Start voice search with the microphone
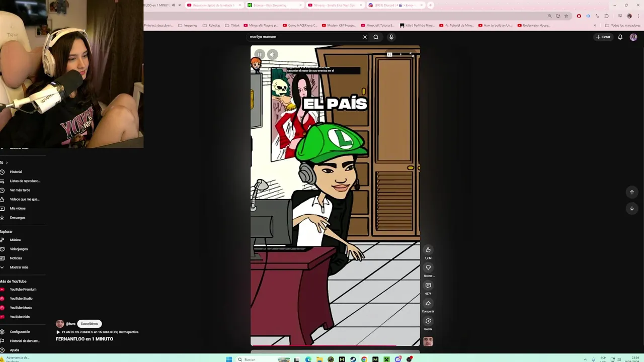 [x=391, y=37]
